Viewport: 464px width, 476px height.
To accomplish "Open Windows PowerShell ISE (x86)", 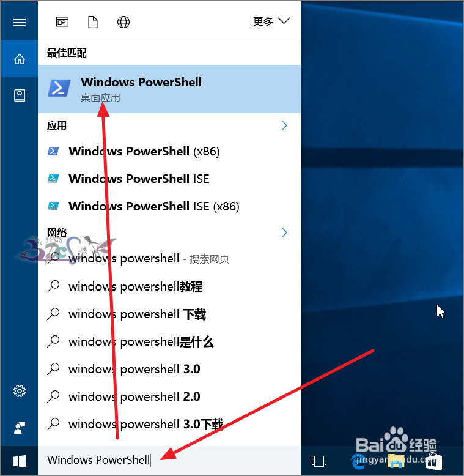I will pos(169,206).
